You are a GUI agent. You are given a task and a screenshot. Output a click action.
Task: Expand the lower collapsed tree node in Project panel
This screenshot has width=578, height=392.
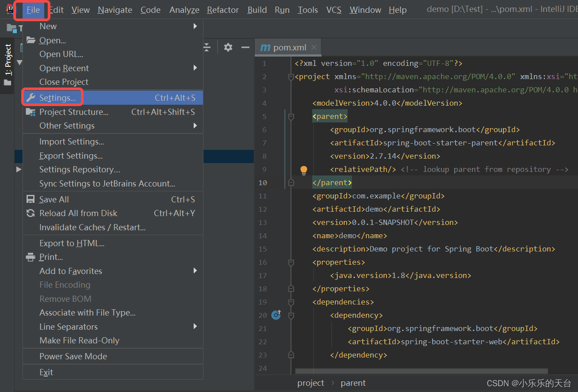pos(19,169)
